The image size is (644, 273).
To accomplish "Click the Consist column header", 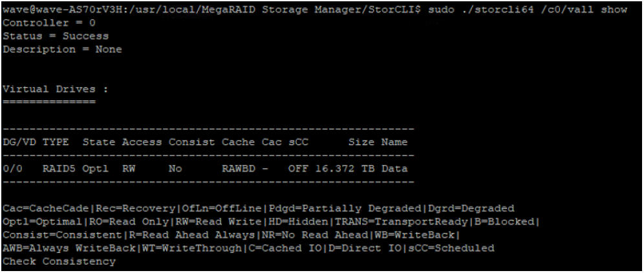I will pyautogui.click(x=192, y=142).
